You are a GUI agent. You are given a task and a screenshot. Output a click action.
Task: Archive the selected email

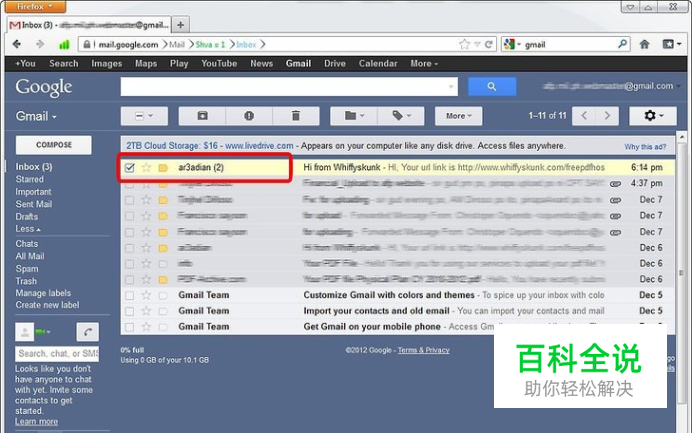tap(202, 116)
